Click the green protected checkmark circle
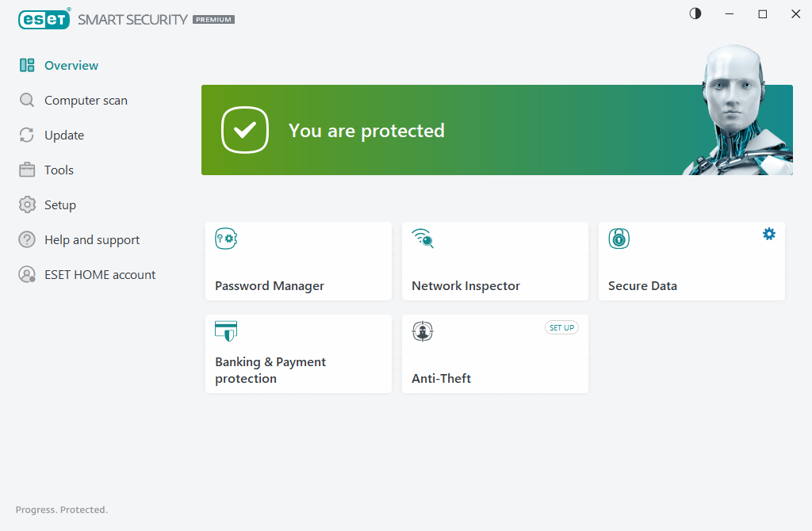 click(245, 130)
